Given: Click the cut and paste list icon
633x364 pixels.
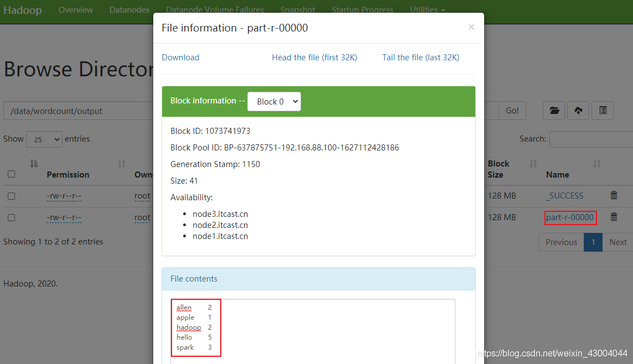Looking at the screenshot, I should tap(603, 111).
